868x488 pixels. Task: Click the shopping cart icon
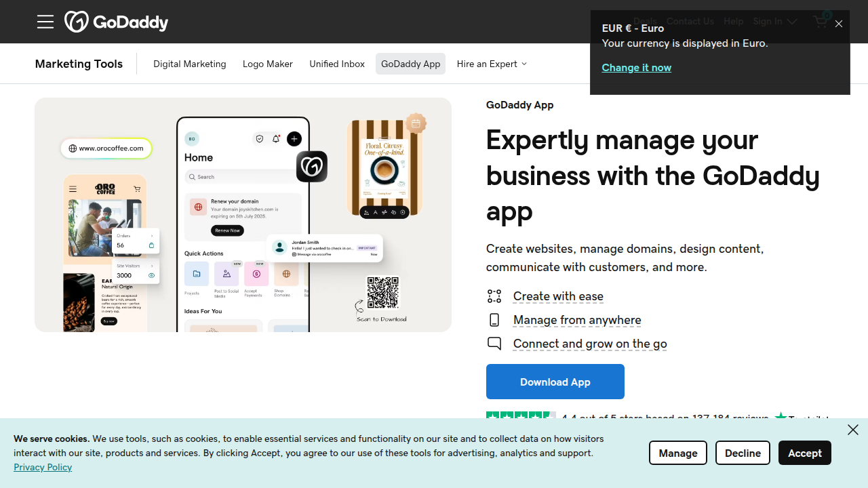[821, 21]
